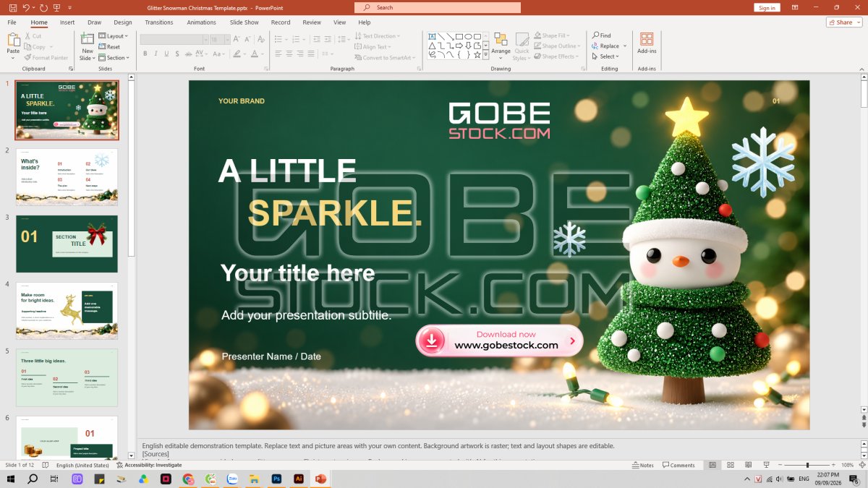Select the star shape in the shapes gallery
The width and height of the screenshot is (868, 488).
(x=477, y=54)
